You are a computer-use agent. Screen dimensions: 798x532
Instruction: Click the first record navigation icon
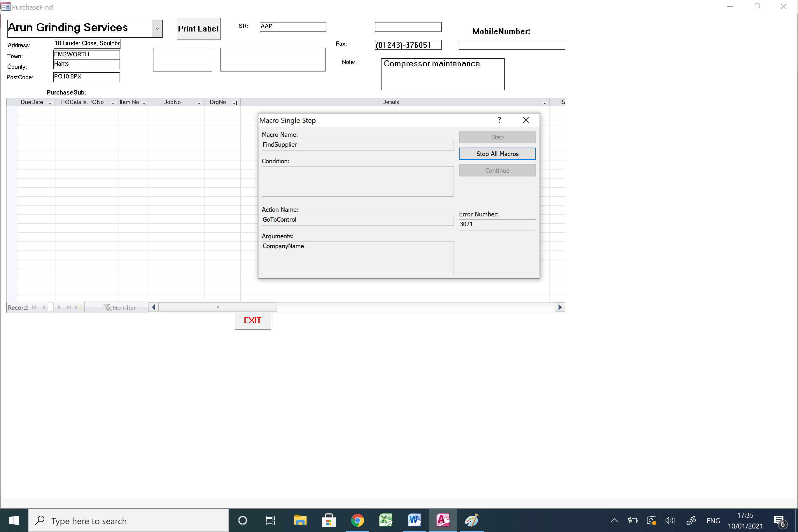[34, 307]
